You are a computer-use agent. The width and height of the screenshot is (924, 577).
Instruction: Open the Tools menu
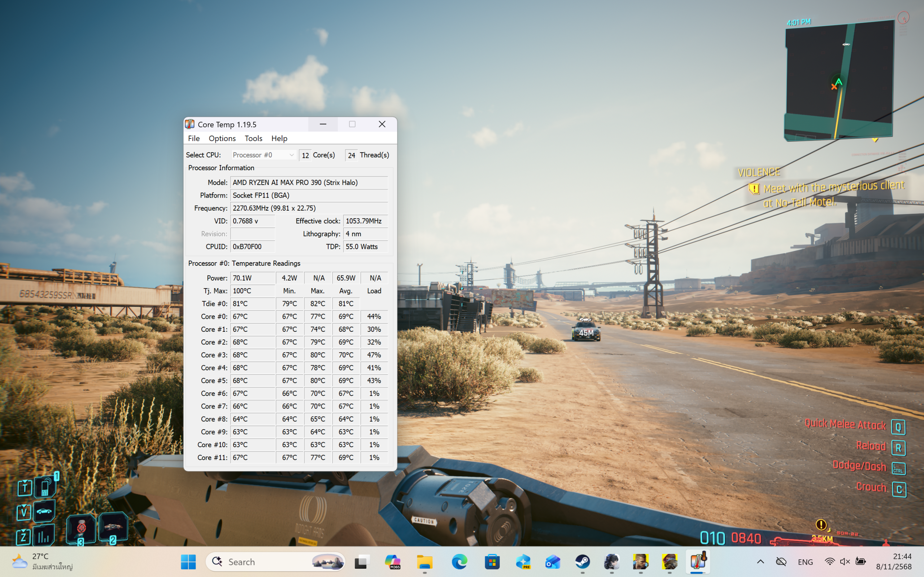[253, 138]
